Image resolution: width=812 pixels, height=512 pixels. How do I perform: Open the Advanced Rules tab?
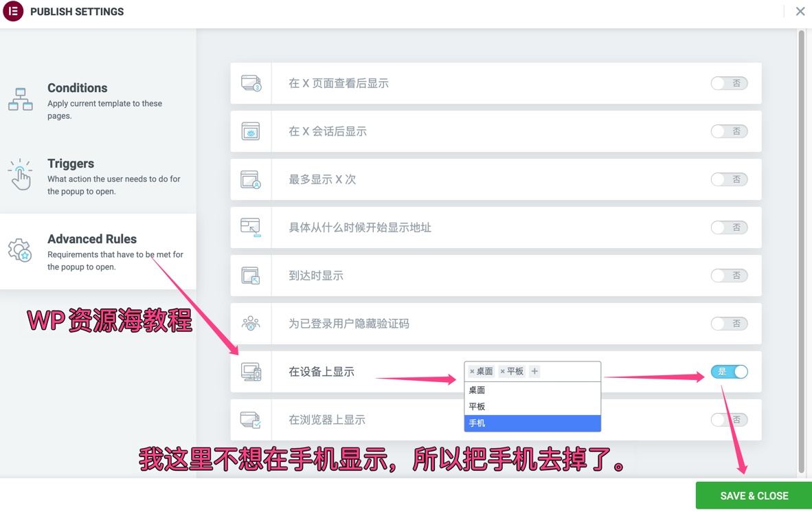point(98,252)
